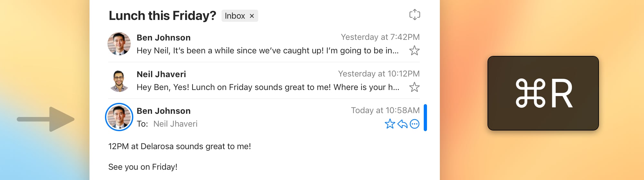Click the Inbox label tag
The width and height of the screenshot is (644, 180).
pyautogui.click(x=235, y=16)
